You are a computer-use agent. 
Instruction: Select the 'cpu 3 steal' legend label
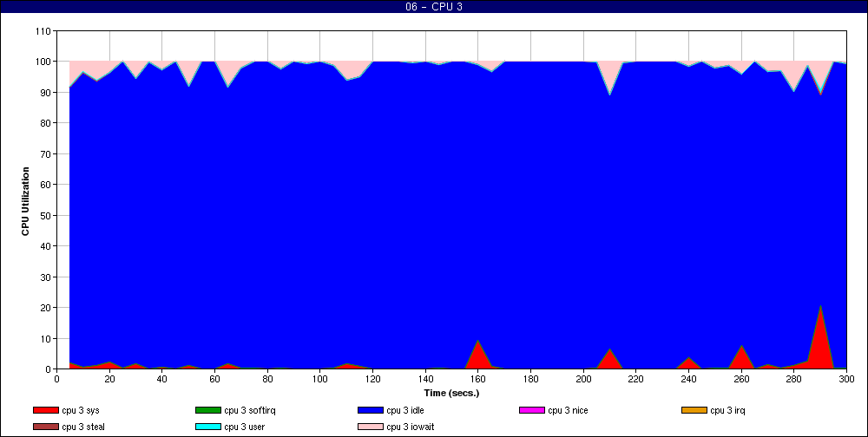tap(83, 427)
